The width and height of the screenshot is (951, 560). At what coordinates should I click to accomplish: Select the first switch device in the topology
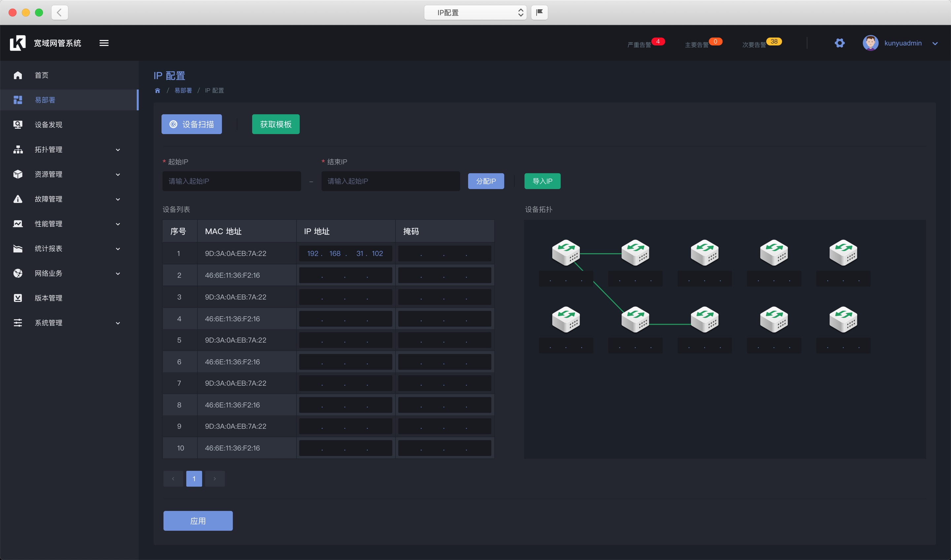click(566, 253)
